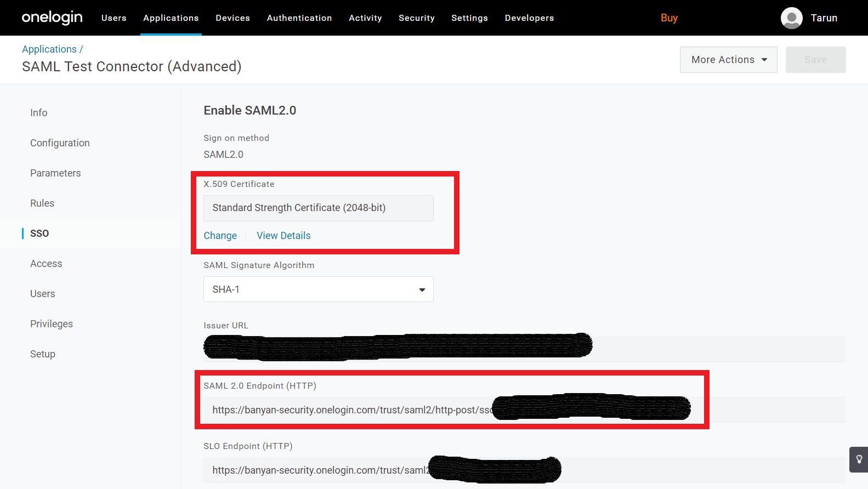Click the SAML 2.0 Endpoint field
Viewport: 868px width, 489px height.
click(x=351, y=410)
